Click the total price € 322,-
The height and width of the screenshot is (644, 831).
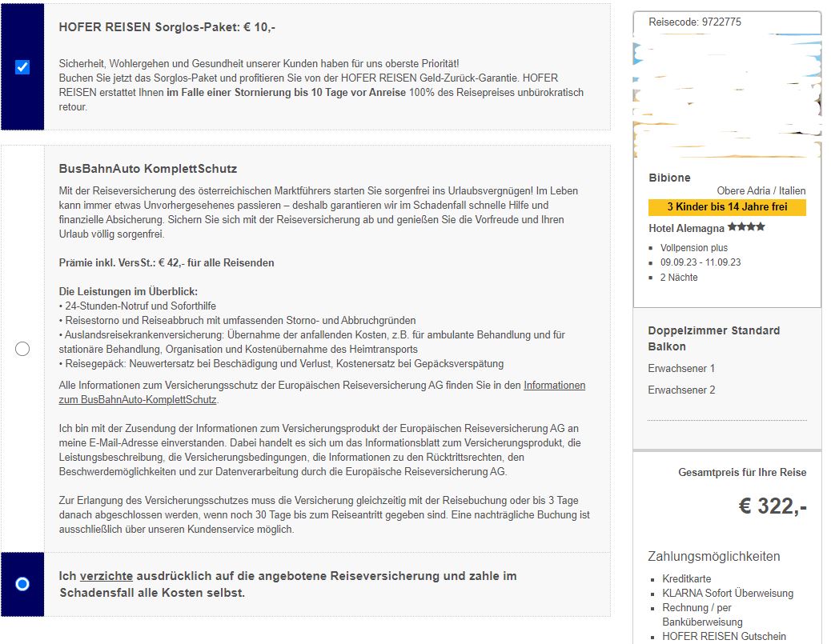pos(773,506)
